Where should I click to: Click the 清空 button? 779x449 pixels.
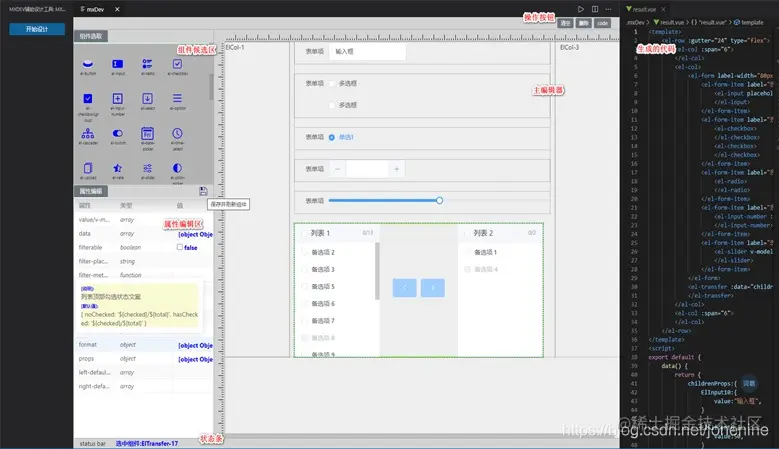pos(565,23)
